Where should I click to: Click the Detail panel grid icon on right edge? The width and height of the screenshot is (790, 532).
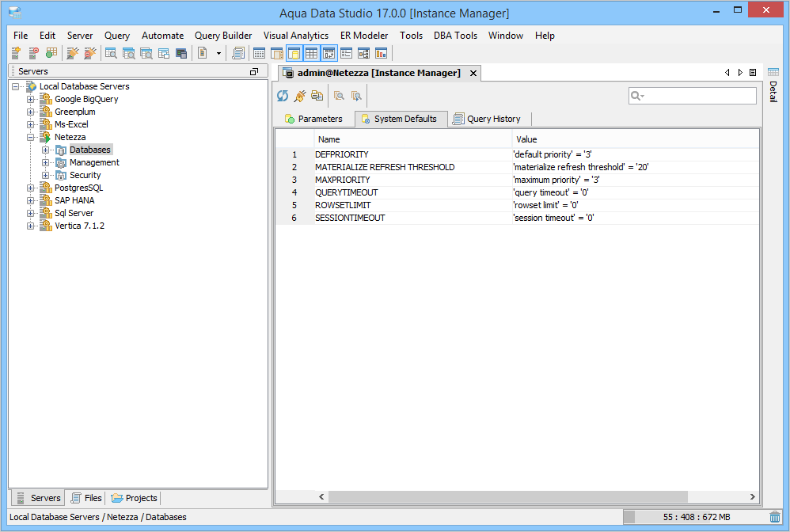click(x=773, y=73)
